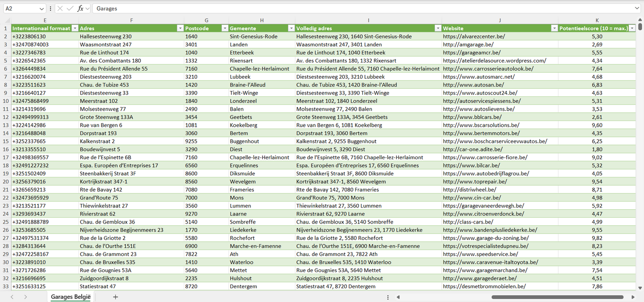Open the Website column filter dropdown
Viewport: 644px width, 302px height.
(554, 28)
